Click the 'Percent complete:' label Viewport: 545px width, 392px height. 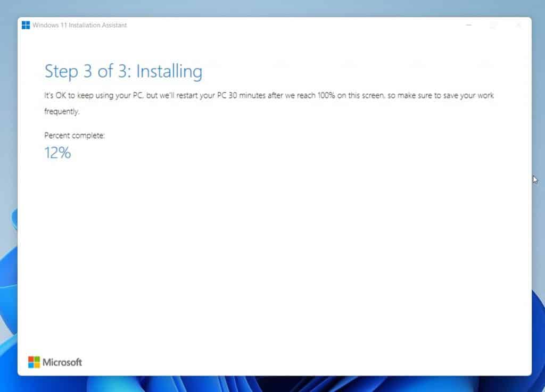(x=75, y=136)
